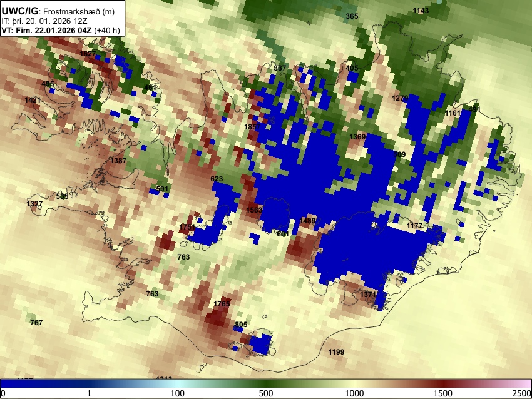Click the 1751 height label
532x399 pixels.
(187, 227)
